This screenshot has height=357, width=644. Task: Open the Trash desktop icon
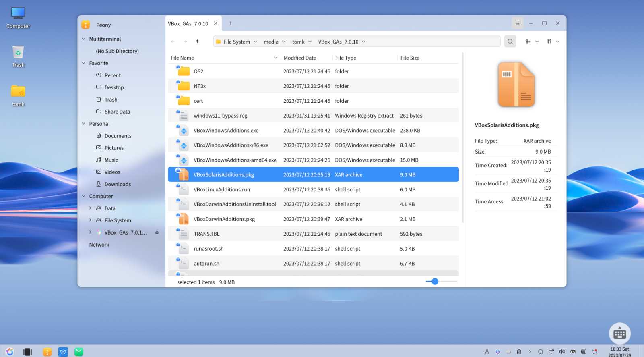tap(18, 57)
